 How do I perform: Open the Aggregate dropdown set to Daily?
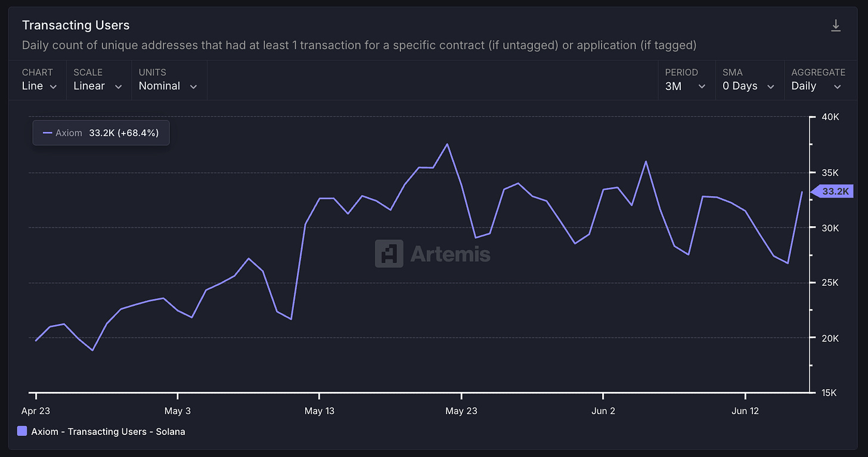818,80
